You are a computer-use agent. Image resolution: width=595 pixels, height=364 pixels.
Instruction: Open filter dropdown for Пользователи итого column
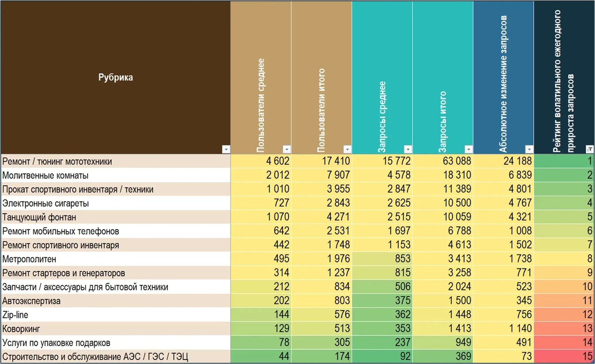tap(347, 149)
